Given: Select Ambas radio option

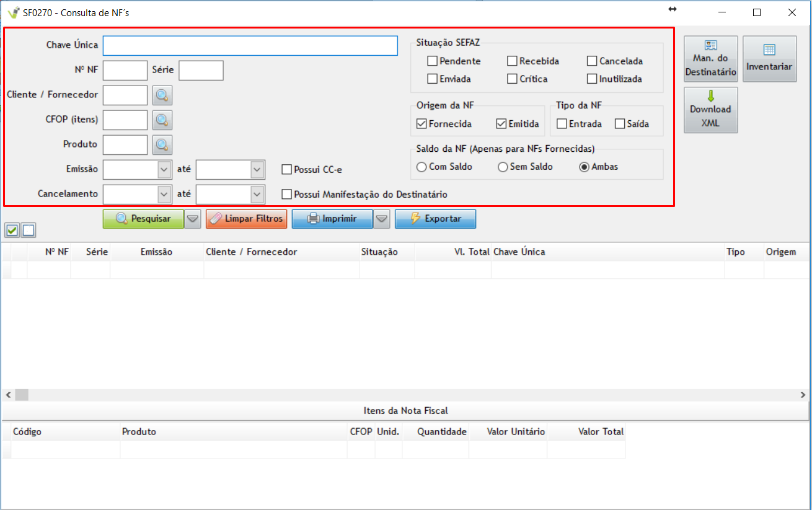Looking at the screenshot, I should click(584, 167).
